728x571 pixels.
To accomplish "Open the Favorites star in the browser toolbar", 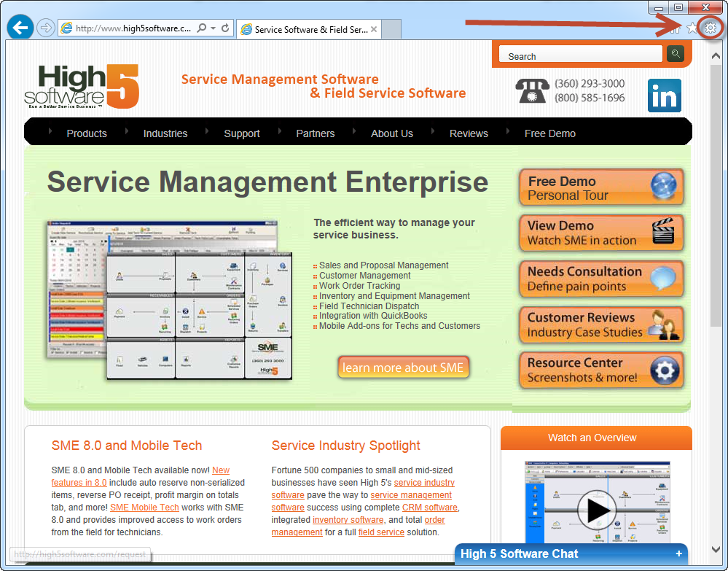I will (x=692, y=28).
